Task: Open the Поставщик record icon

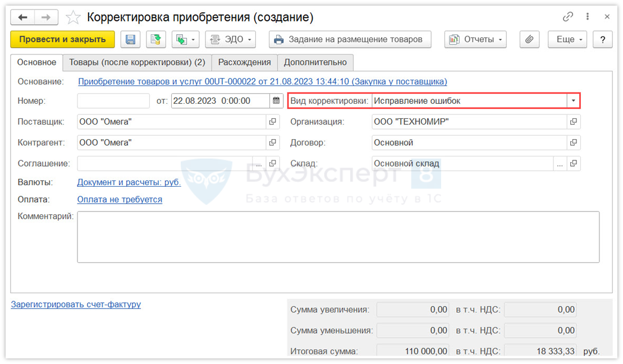Action: (x=273, y=122)
